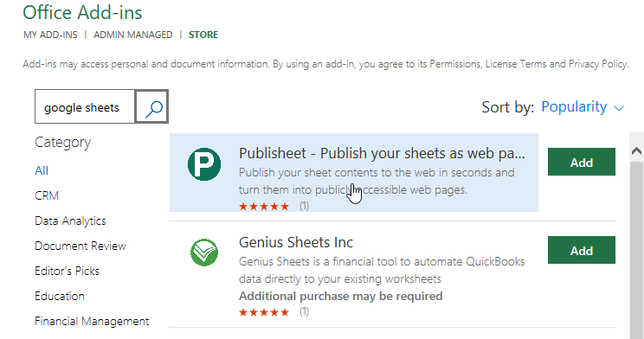This screenshot has width=644, height=339.
Task: Open the Publisheet add-in title
Action: click(382, 153)
